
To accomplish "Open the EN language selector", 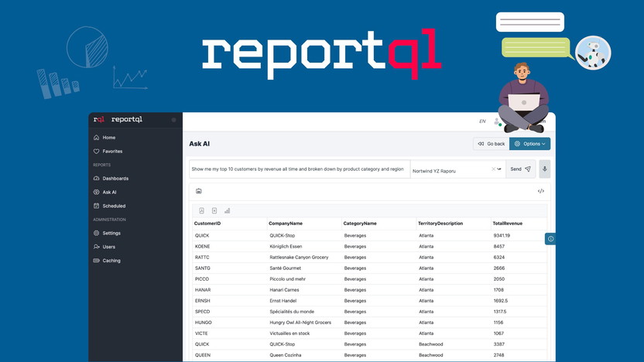I will 482,121.
